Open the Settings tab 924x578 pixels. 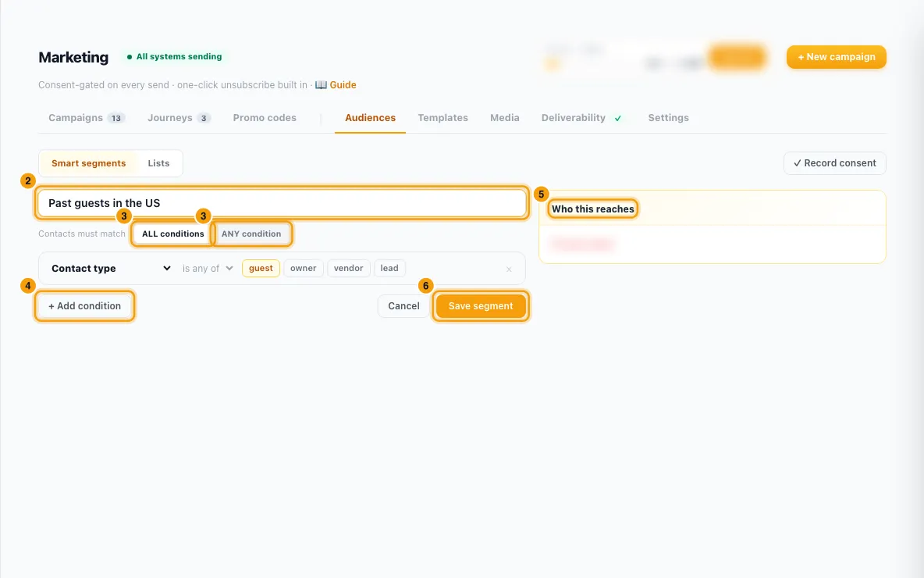(668, 118)
